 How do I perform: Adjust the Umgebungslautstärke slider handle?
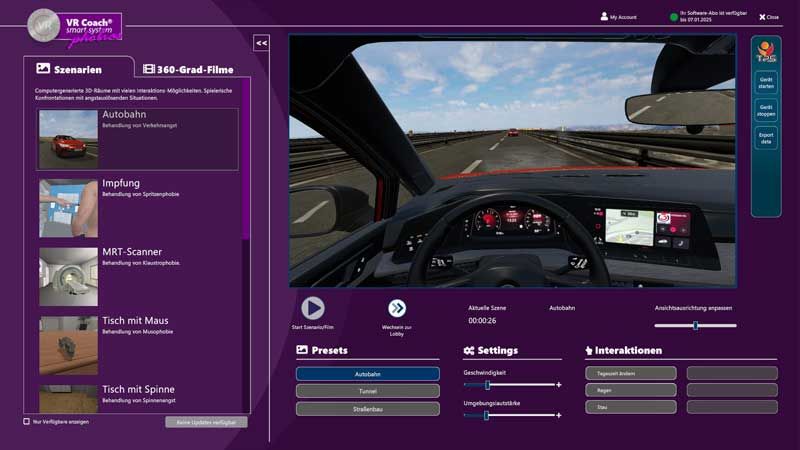(x=486, y=415)
